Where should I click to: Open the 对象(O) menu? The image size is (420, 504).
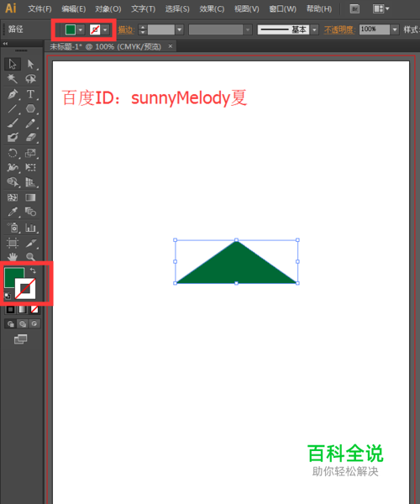click(x=108, y=9)
